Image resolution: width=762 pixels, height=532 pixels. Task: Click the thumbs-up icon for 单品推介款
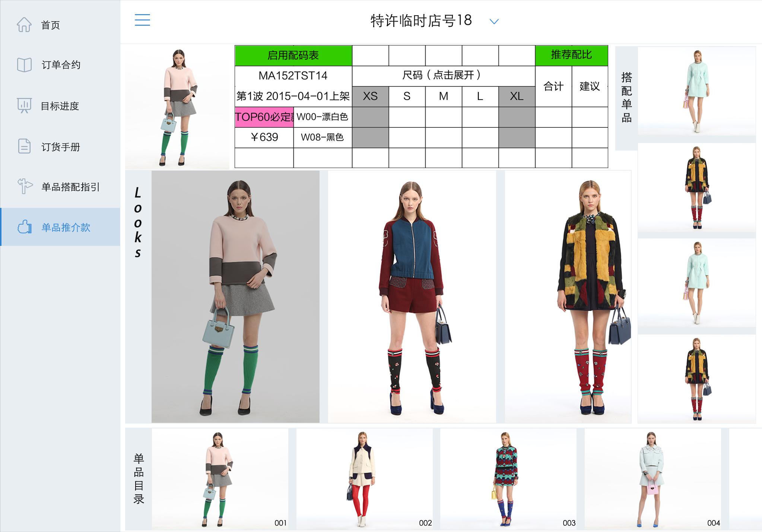[24, 227]
